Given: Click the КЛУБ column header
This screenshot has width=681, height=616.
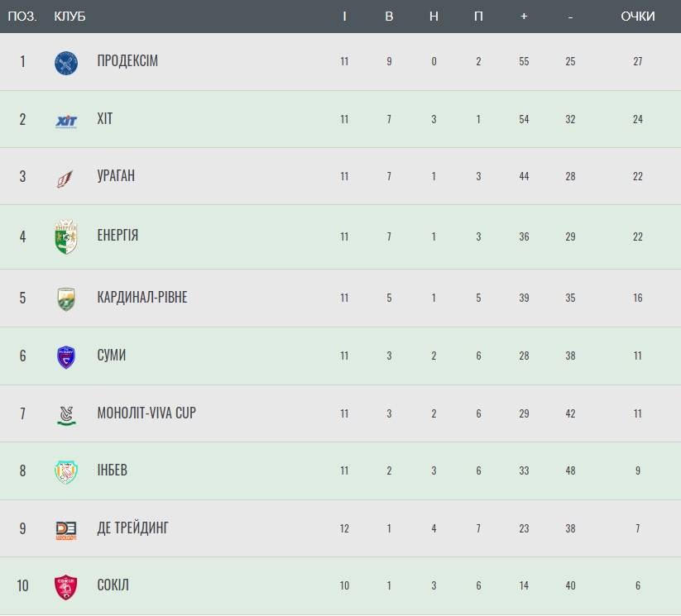Looking at the screenshot, I should pyautogui.click(x=70, y=17).
